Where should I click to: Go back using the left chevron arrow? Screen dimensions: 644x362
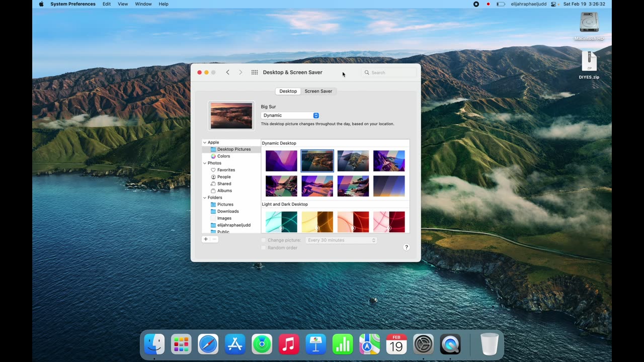pos(228,72)
